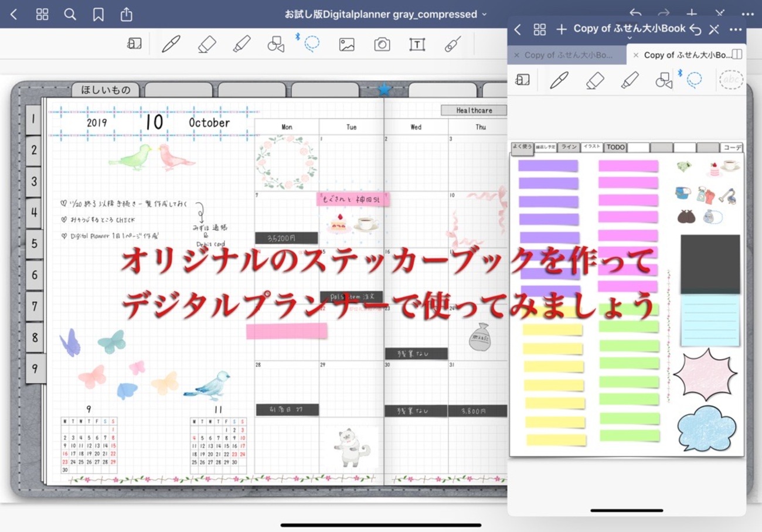Select the Highlighter tool in planner toolbar
762x532 pixels.
pyautogui.click(x=241, y=44)
